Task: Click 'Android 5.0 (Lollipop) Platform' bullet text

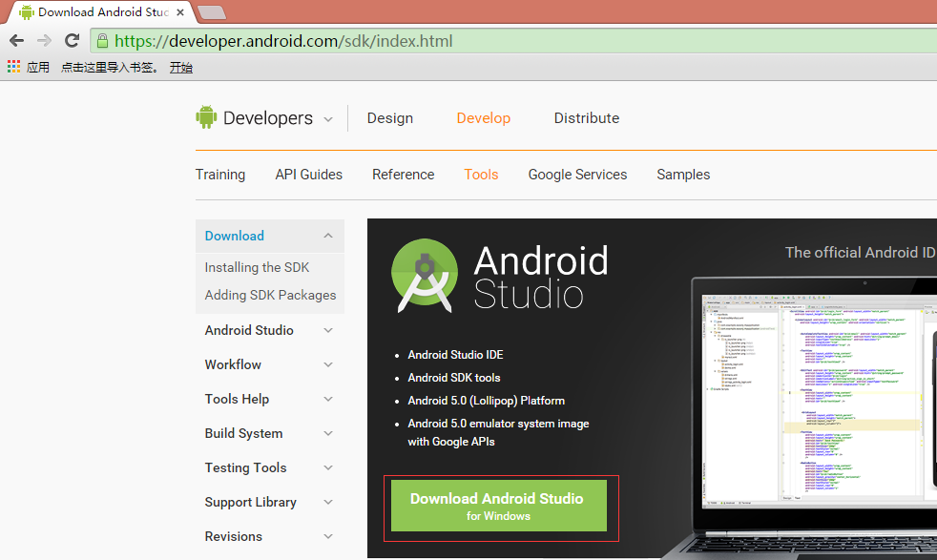Action: tap(487, 401)
